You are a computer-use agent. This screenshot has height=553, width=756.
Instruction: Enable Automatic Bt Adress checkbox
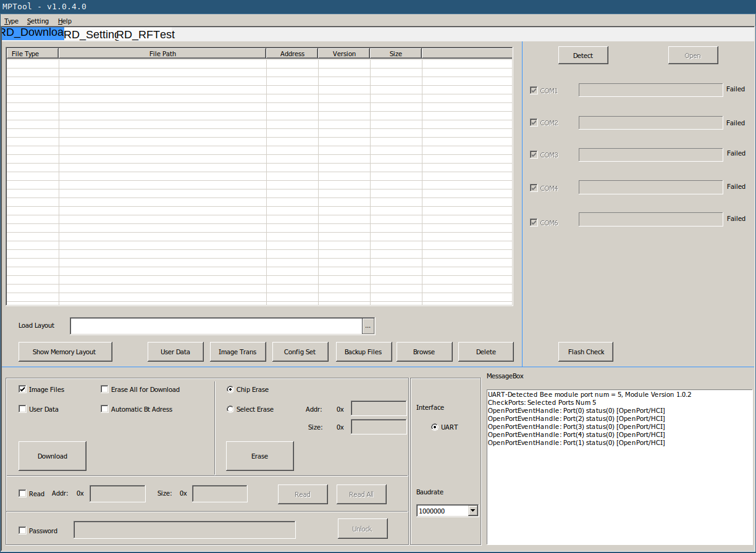click(104, 409)
